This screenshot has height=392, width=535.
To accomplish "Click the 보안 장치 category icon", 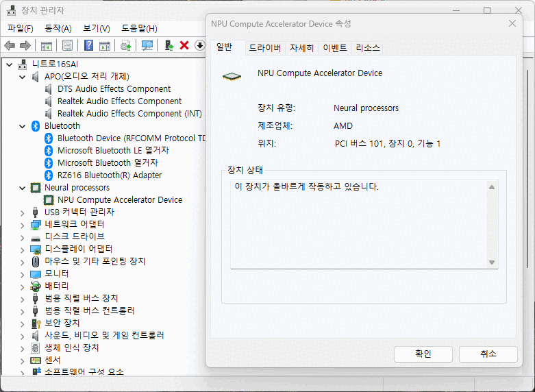I will pos(36,323).
